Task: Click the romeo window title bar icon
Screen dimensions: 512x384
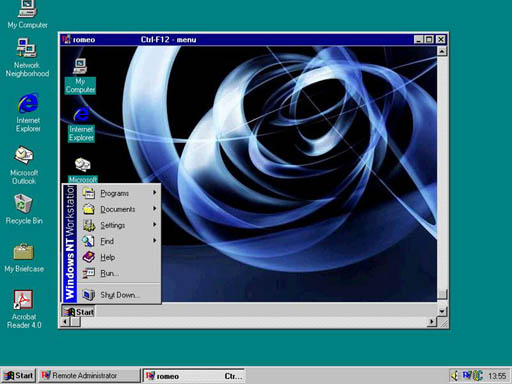Action: click(66, 39)
